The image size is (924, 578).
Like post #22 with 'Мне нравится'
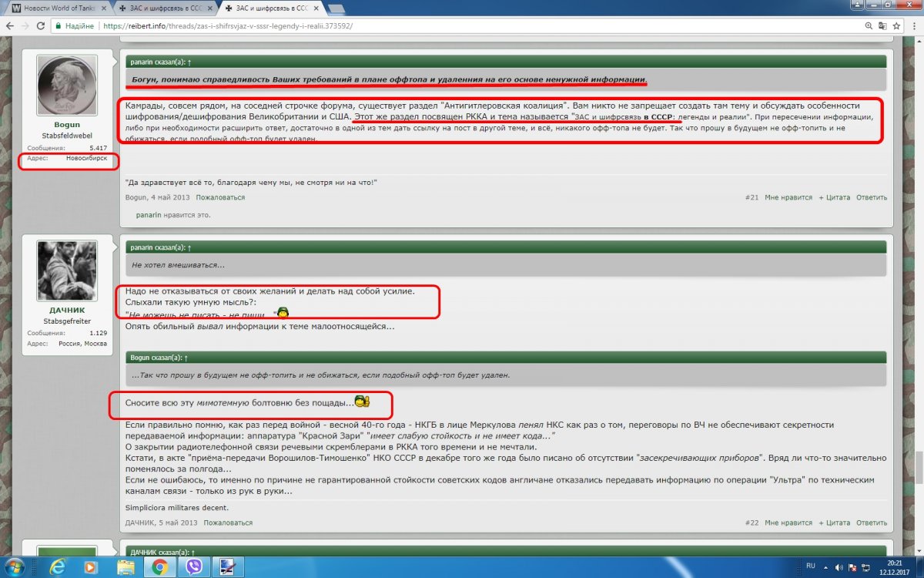pyautogui.click(x=788, y=523)
